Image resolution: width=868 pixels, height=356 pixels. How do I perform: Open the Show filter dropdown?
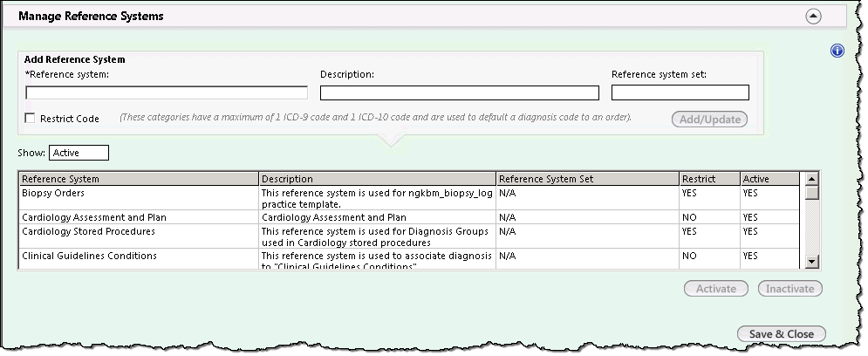pos(79,153)
